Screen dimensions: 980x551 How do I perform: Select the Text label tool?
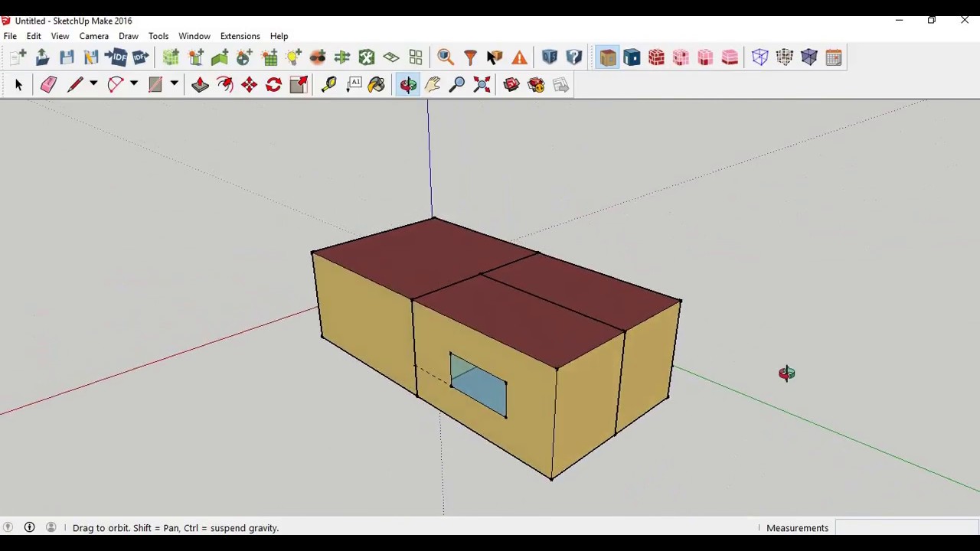coord(354,85)
